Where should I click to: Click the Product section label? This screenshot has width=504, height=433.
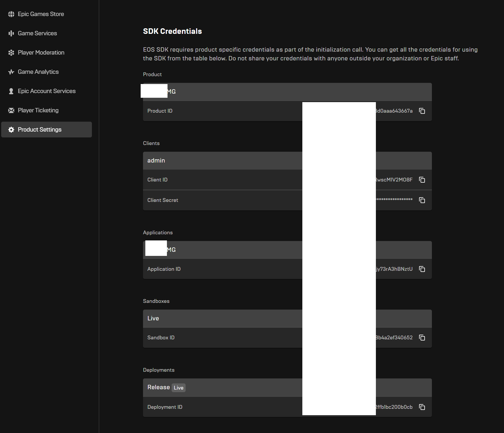[x=152, y=74]
